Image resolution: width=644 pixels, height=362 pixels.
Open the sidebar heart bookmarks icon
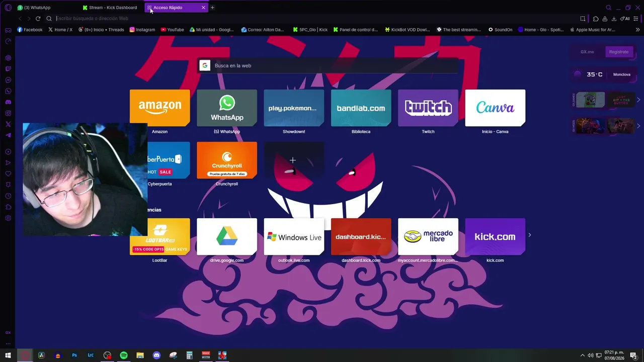[x=8, y=174]
